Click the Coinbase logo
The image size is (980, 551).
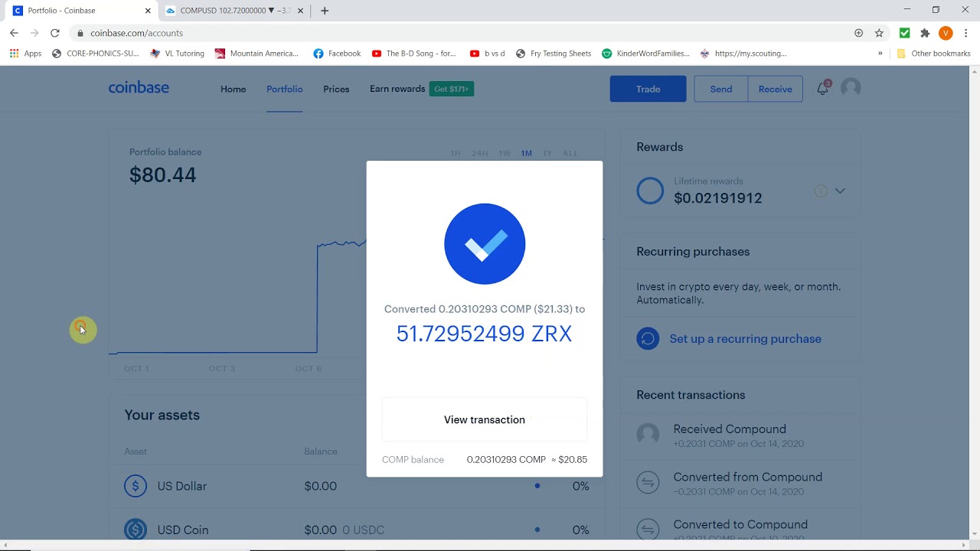click(x=139, y=88)
